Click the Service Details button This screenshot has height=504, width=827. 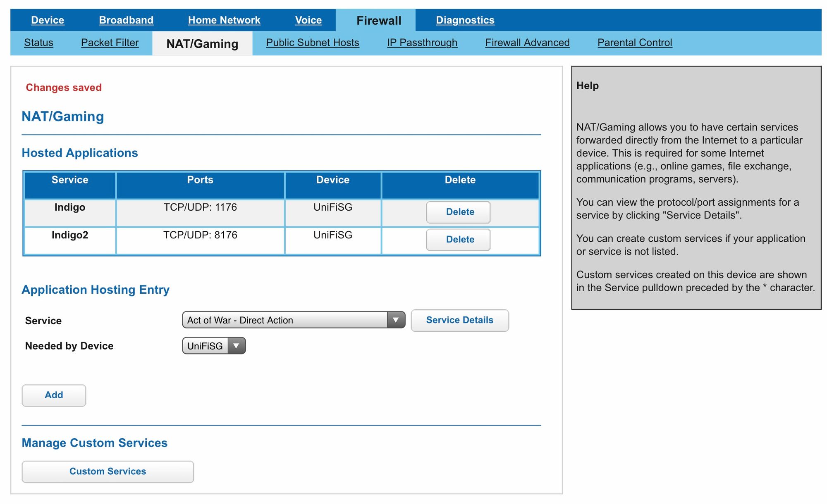pos(459,320)
